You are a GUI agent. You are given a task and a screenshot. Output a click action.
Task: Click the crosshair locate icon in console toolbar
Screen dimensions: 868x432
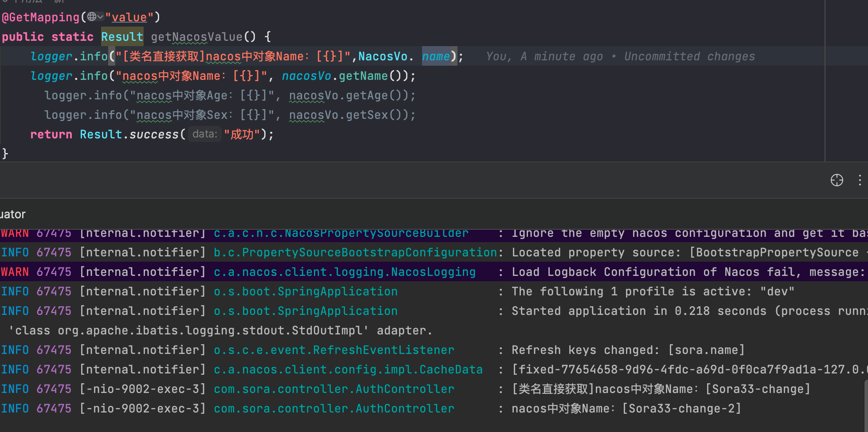[x=837, y=180]
